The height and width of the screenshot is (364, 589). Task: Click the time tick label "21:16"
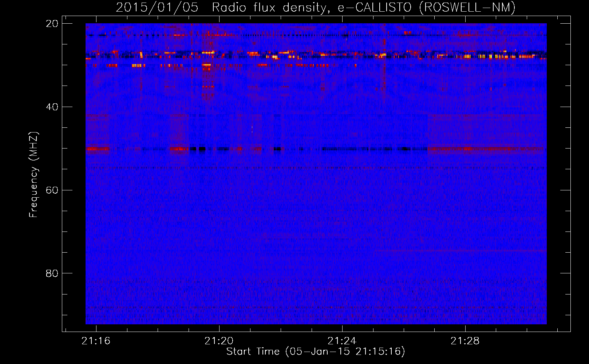pos(96,341)
